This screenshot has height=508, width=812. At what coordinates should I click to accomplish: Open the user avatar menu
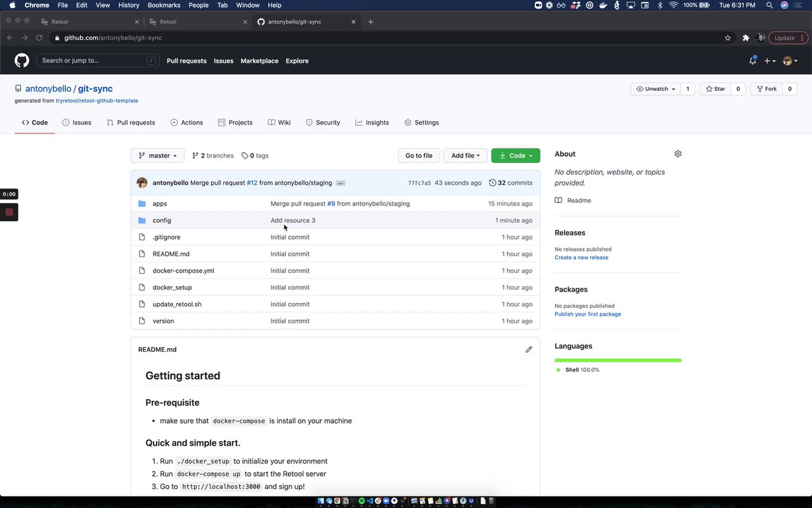click(x=790, y=61)
